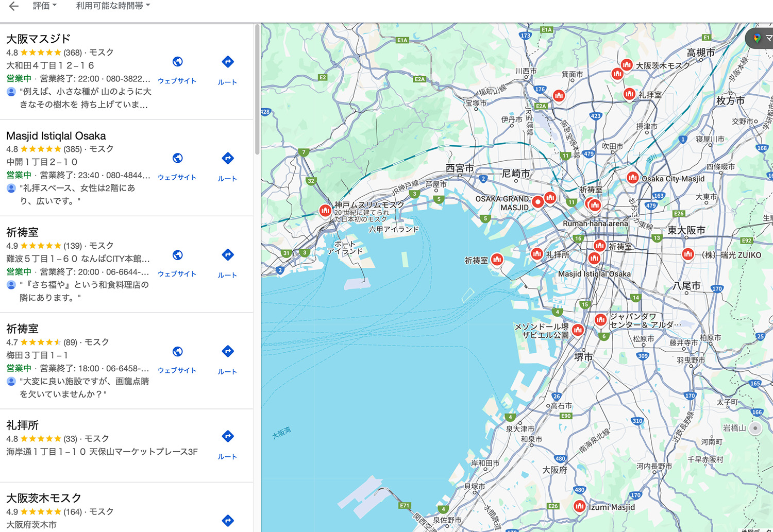Click the Osaka City Masjid map pin

(633, 178)
